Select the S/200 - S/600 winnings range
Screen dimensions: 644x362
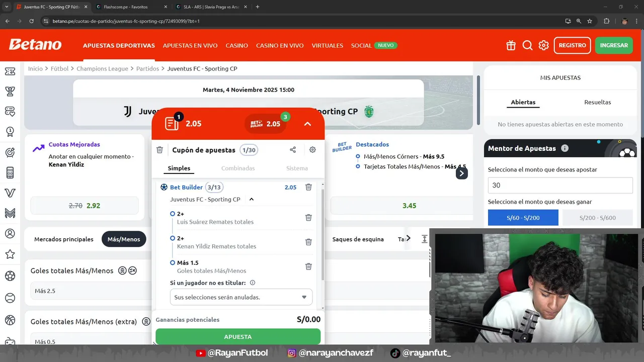tap(598, 218)
